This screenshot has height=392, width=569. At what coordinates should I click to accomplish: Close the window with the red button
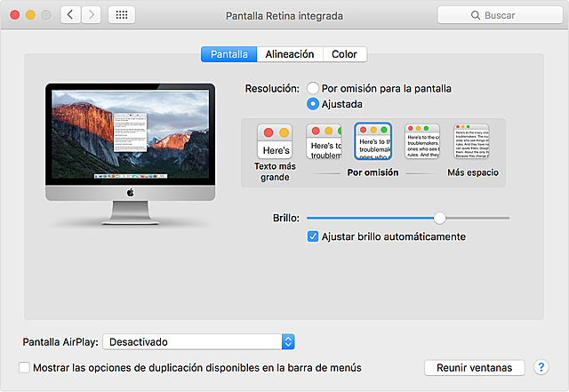coord(15,15)
